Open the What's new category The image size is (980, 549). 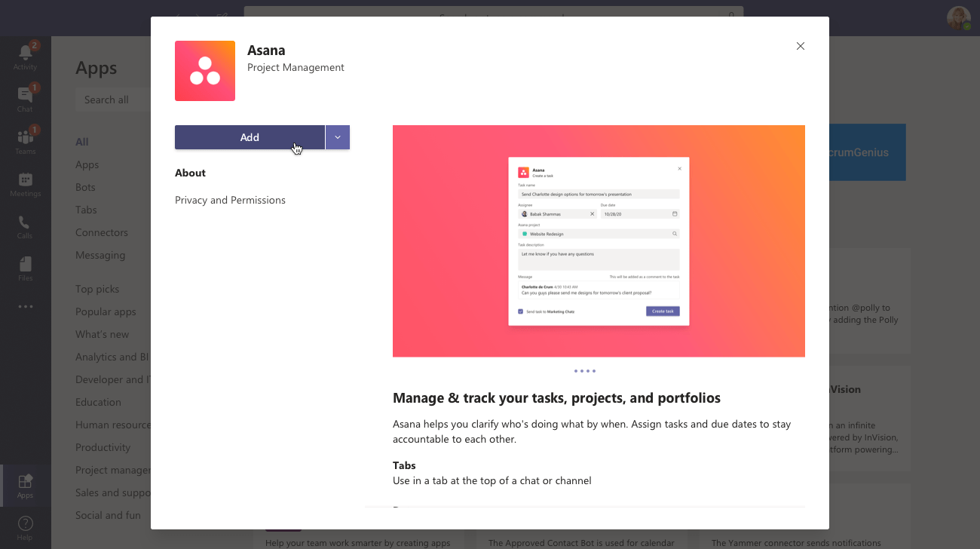(x=103, y=334)
